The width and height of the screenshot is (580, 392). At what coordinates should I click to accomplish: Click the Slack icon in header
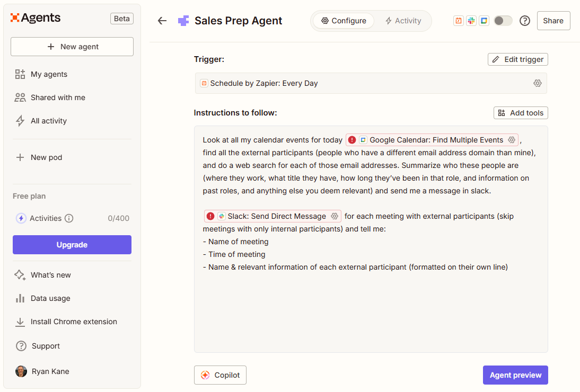pos(471,21)
